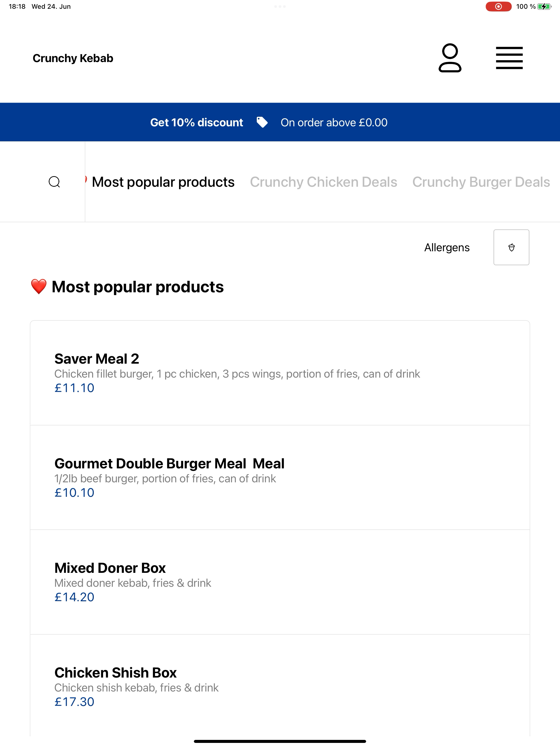Tap the screen recording indicator
Viewport: 560px width, 747px height.
pos(498,6)
